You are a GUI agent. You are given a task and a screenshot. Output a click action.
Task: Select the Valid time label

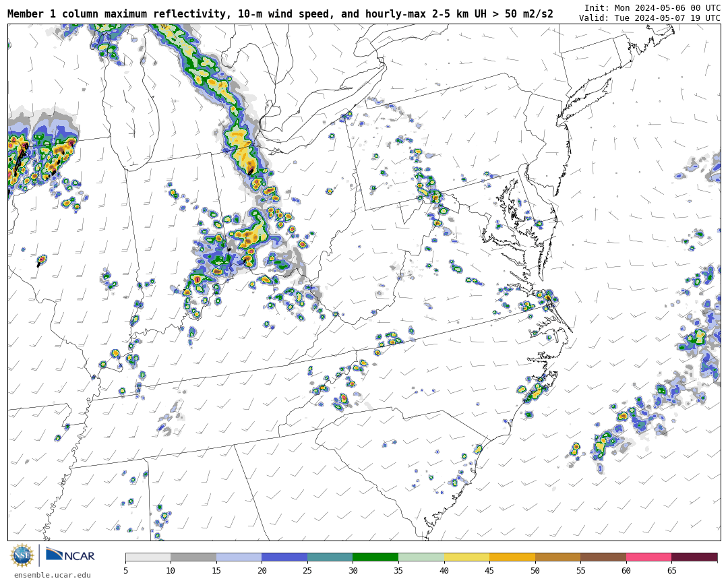[x=650, y=18]
